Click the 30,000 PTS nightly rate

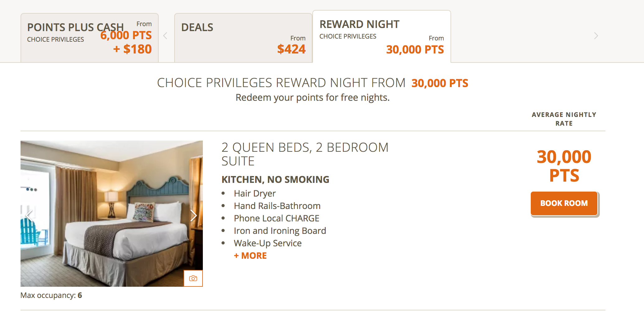point(564,166)
